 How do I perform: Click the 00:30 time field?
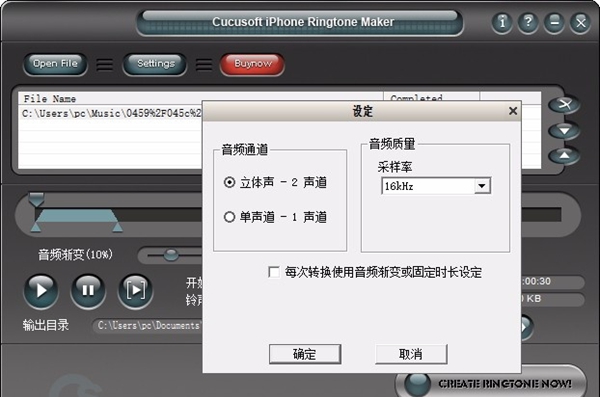pos(553,281)
